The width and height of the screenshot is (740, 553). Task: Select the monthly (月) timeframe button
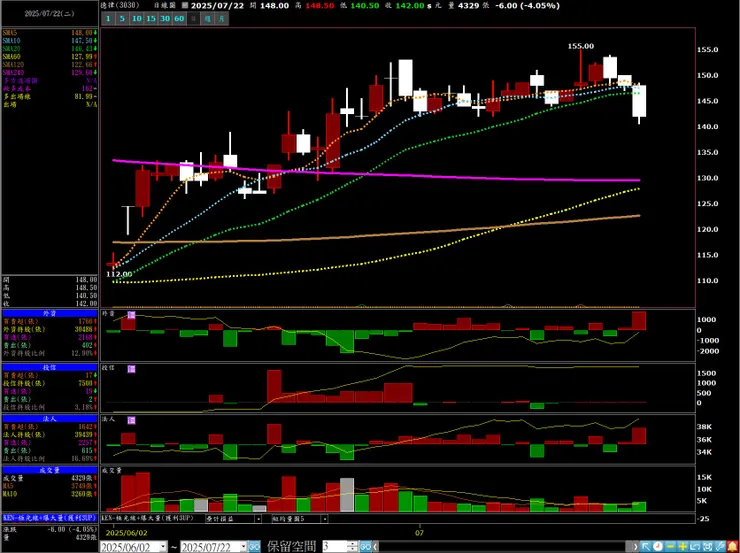(221, 19)
